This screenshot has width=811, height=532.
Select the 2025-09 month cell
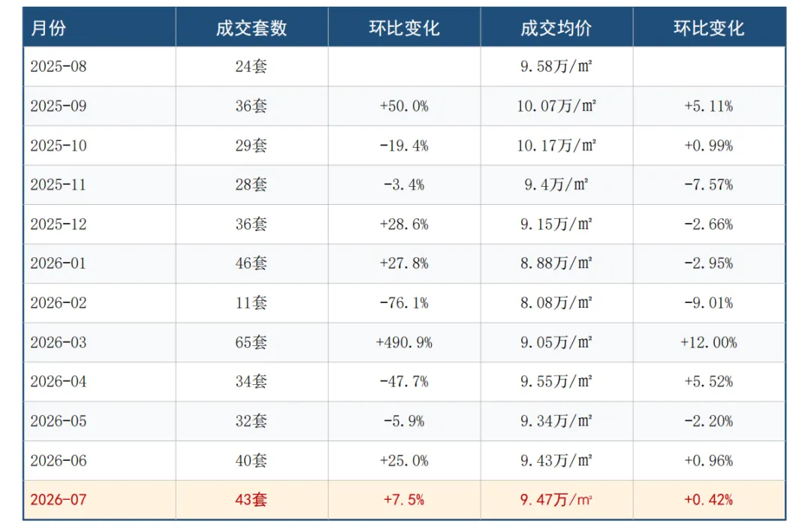(x=99, y=106)
